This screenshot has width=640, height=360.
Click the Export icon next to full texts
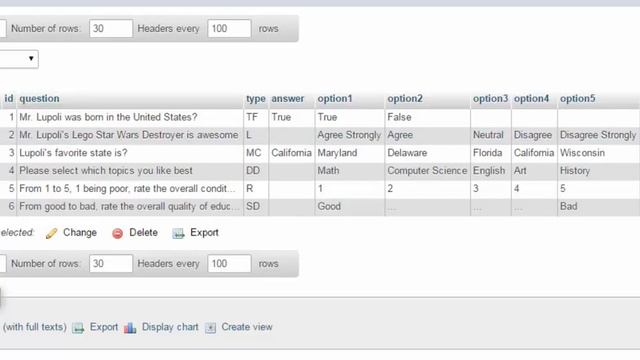[x=78, y=328]
